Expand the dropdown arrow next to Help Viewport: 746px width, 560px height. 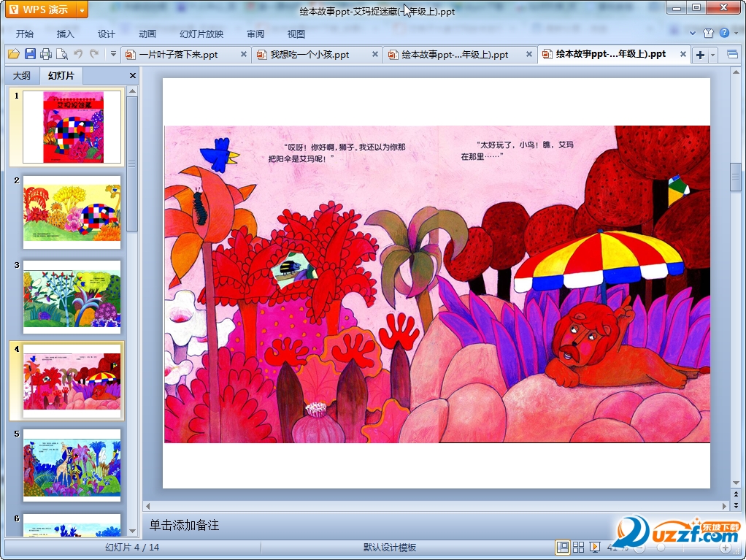pyautogui.click(x=736, y=34)
